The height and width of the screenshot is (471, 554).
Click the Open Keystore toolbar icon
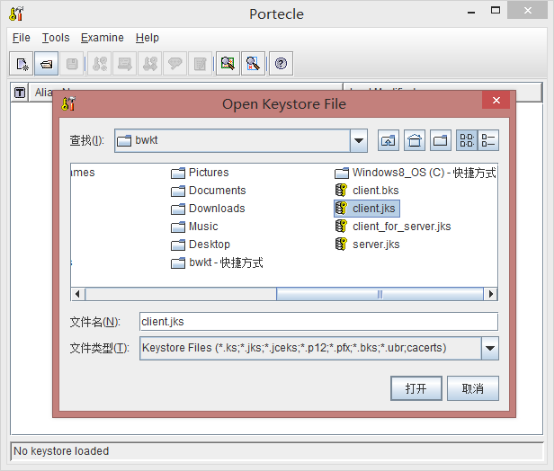46,64
